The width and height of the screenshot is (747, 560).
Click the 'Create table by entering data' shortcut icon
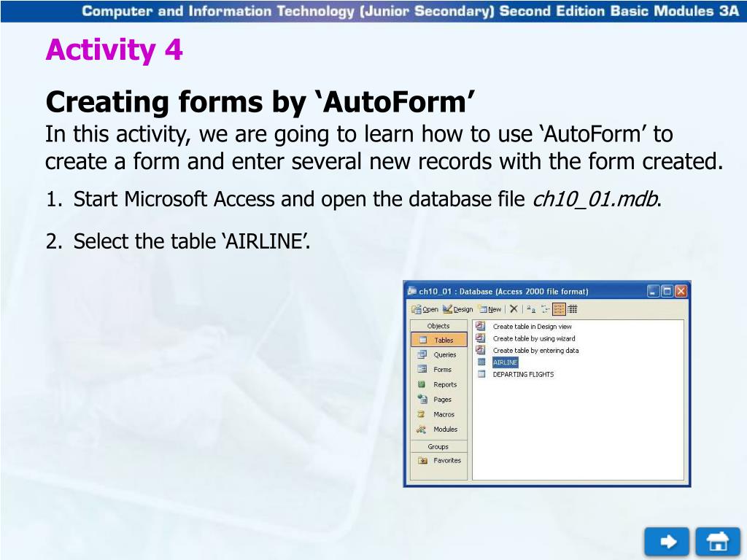[481, 350]
